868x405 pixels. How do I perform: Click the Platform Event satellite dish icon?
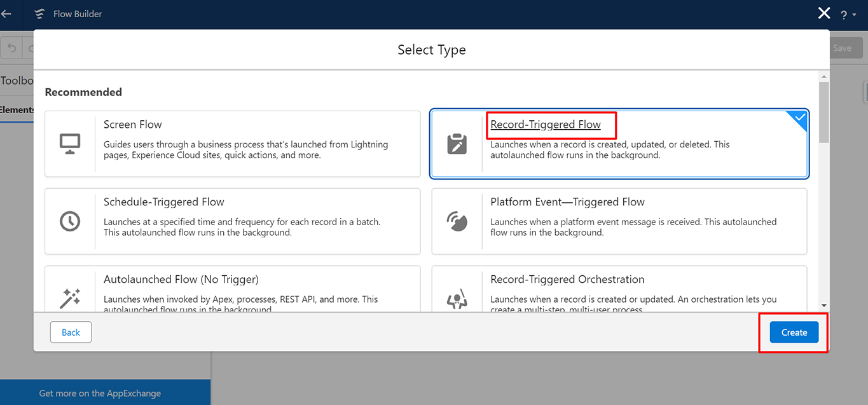click(x=457, y=221)
